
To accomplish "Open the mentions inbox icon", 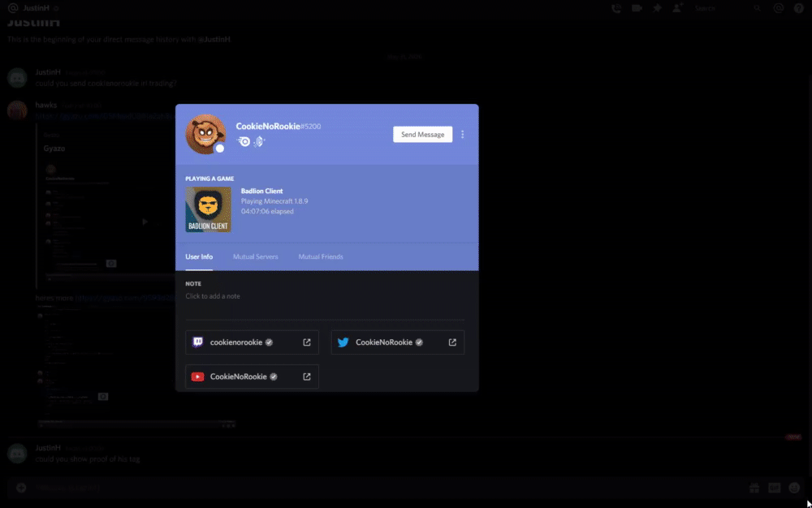I will pyautogui.click(x=779, y=8).
